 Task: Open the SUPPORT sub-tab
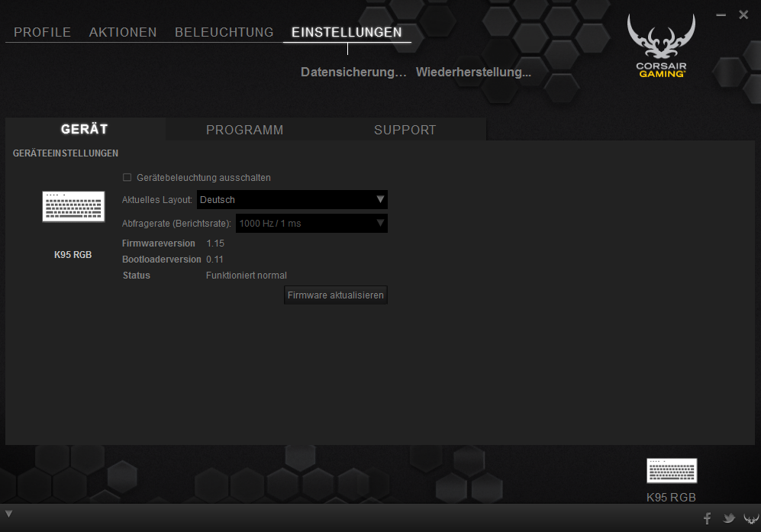(405, 130)
